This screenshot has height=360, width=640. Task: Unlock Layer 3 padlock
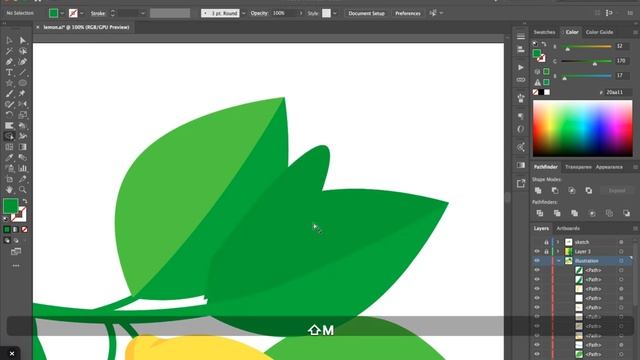(x=546, y=251)
